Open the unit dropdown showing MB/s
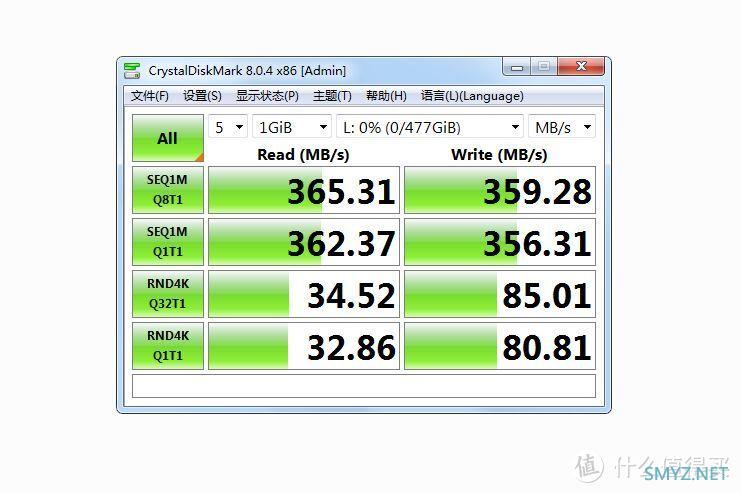741x493 pixels. click(562, 127)
